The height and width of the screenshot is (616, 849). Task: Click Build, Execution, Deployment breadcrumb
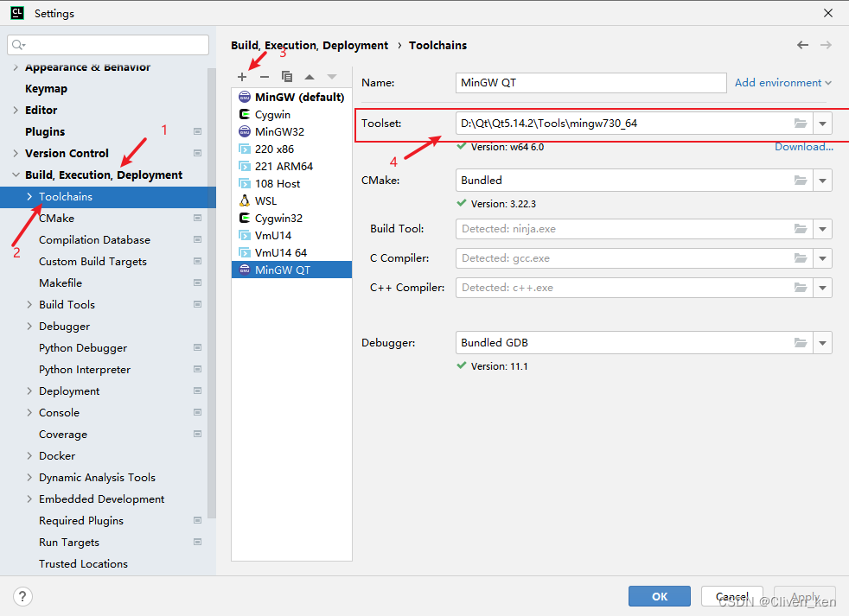coord(310,46)
